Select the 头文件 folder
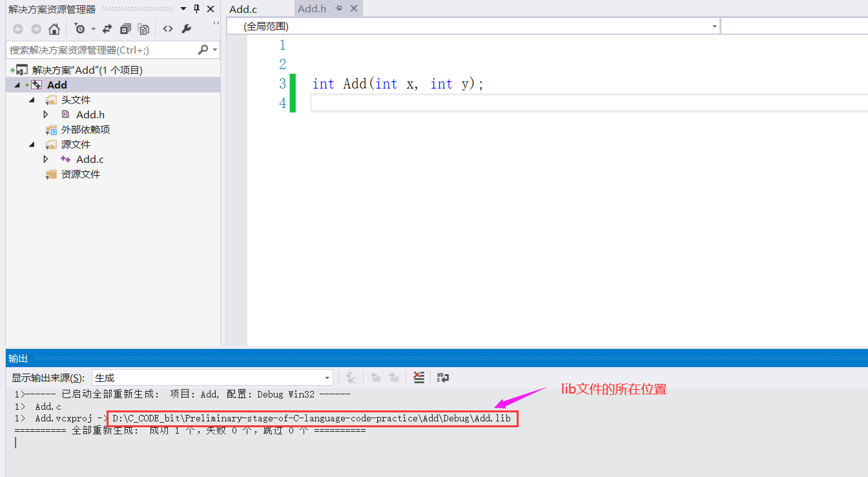This screenshot has width=868, height=477. pyautogui.click(x=76, y=100)
